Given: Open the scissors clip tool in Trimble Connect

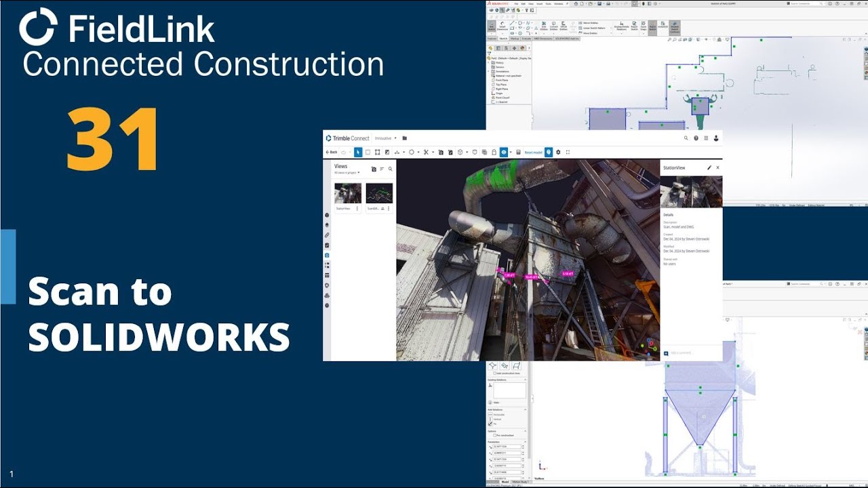Looking at the screenshot, I should pos(426,152).
